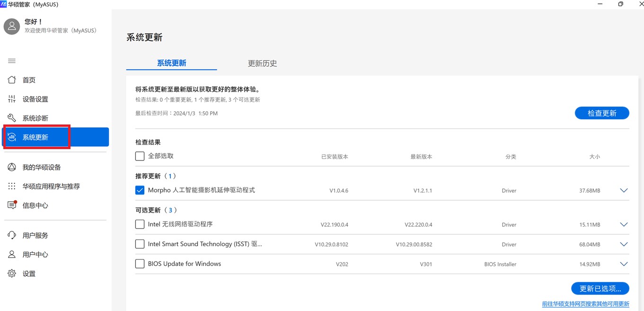
Task: Click the Check for Updates (检查更新) button
Action: click(x=601, y=113)
